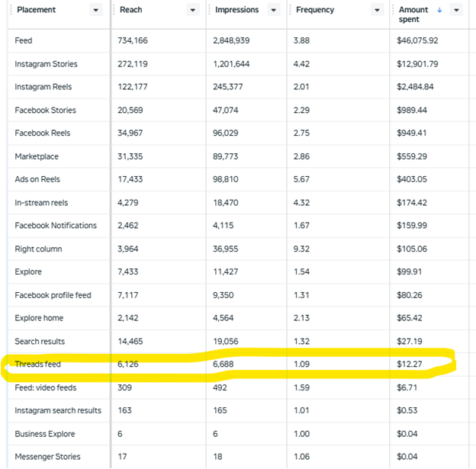The width and height of the screenshot is (476, 469).
Task: Expand the Reach column dropdown menu
Action: click(193, 10)
